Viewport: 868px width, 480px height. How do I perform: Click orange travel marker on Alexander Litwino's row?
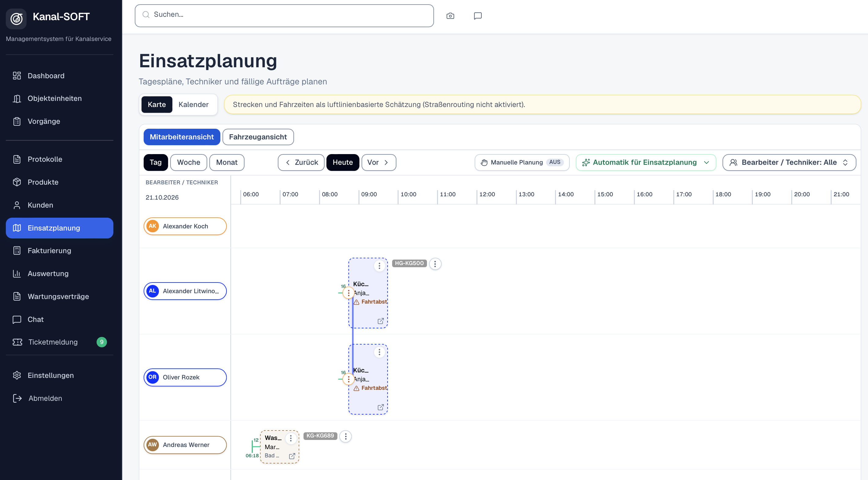point(348,293)
